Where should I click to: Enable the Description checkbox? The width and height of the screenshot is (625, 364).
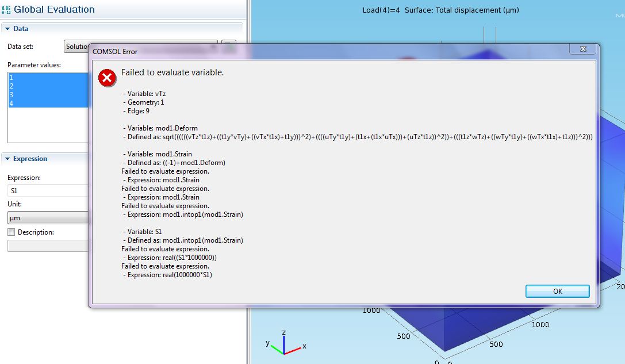point(11,232)
